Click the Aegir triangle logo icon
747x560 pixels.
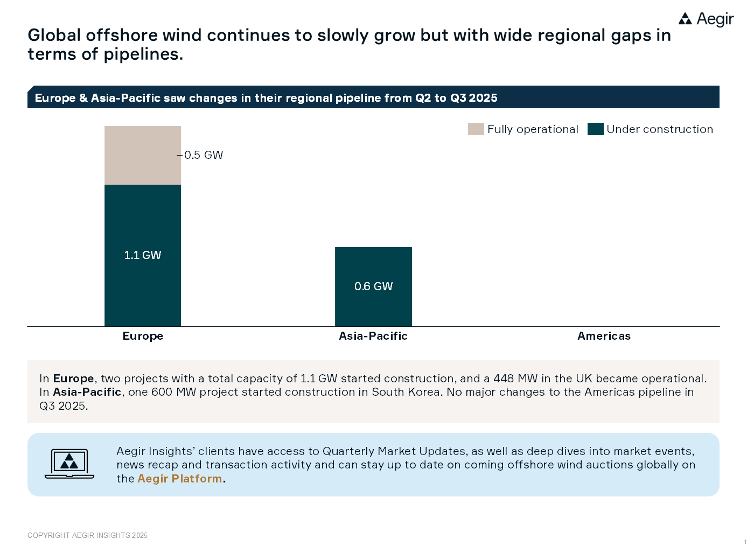685,19
